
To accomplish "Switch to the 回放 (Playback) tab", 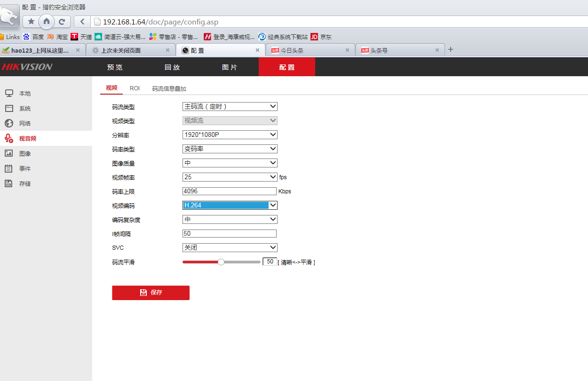I will 172,67.
